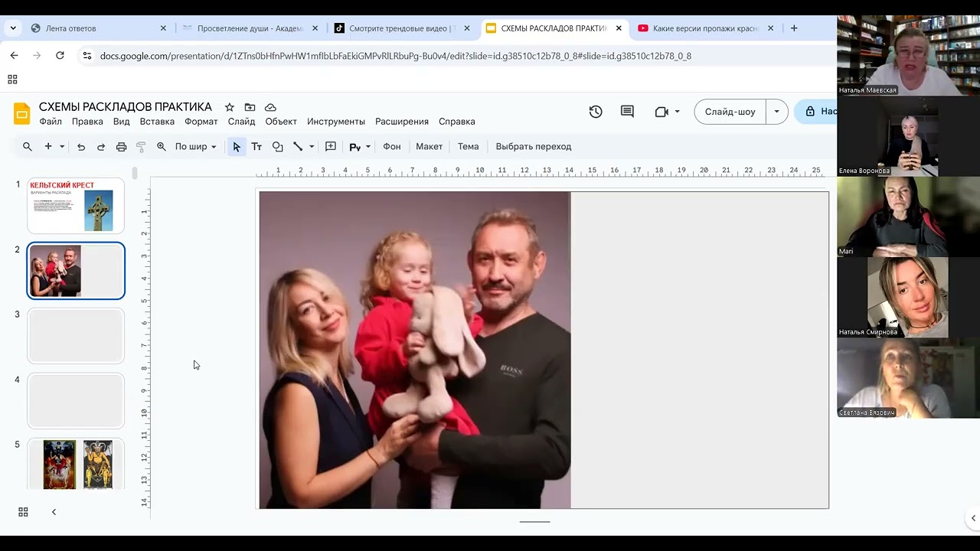The height and width of the screenshot is (551, 980).
Task: Click the zoom tool icon
Action: click(x=162, y=147)
